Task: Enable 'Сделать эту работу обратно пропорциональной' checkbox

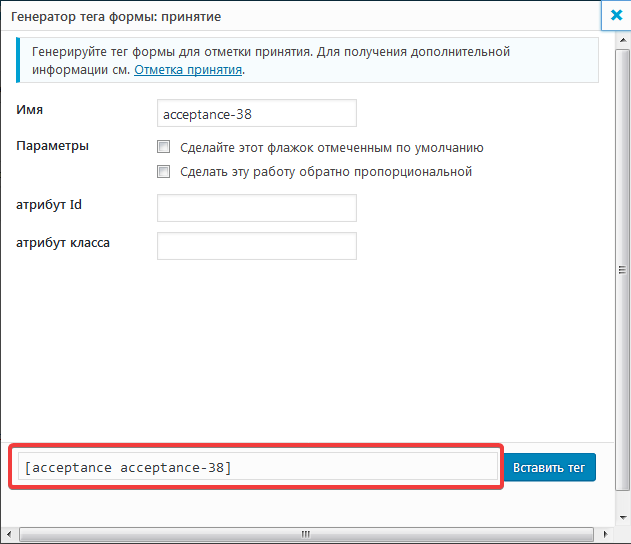Action: click(x=163, y=171)
